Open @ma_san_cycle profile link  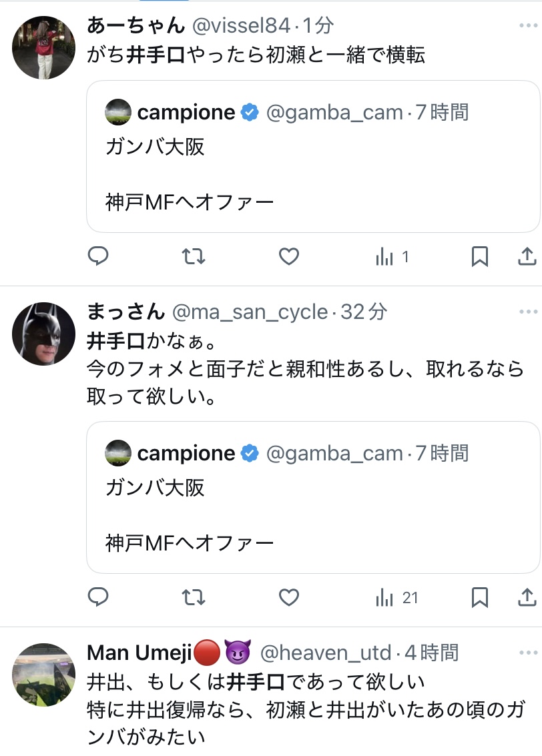click(250, 312)
